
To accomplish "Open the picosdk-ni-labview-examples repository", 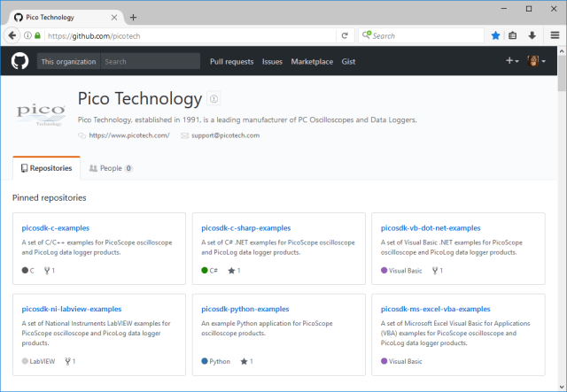I will 72,309.
